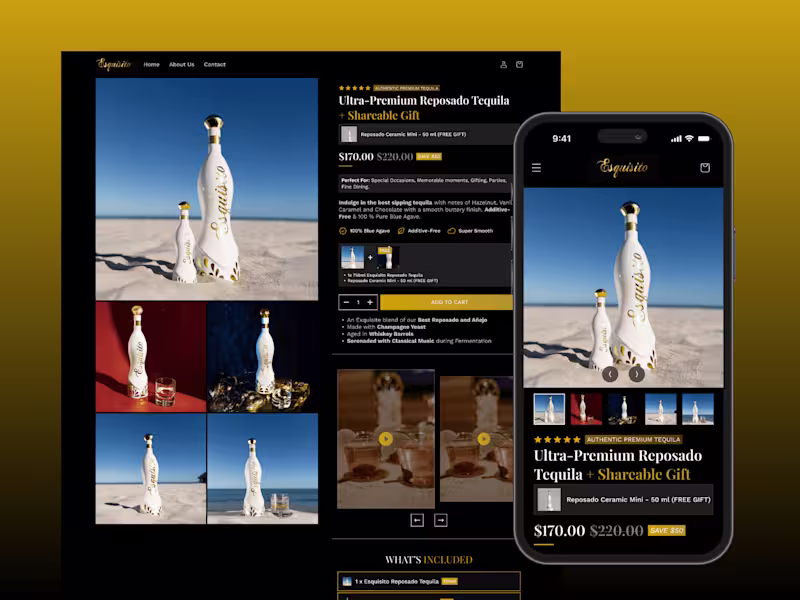
Task: Open the hamburger menu on the phone
Action: 536,168
